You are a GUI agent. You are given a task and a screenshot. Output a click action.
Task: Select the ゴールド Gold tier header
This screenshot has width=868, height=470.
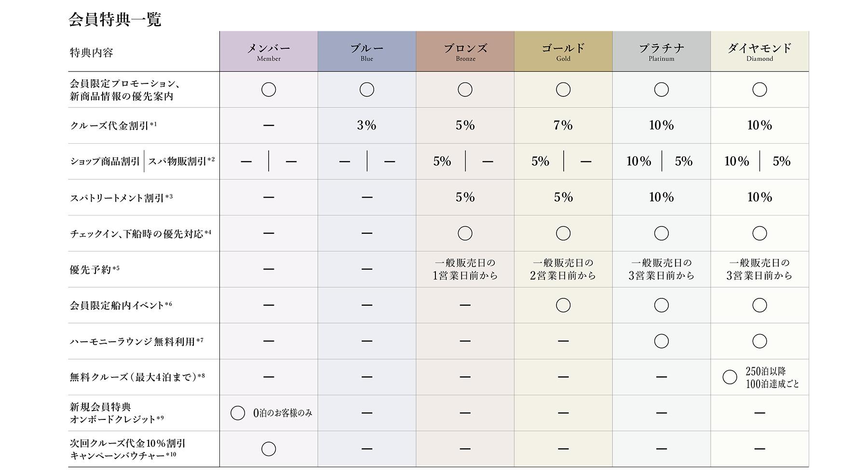tap(563, 52)
